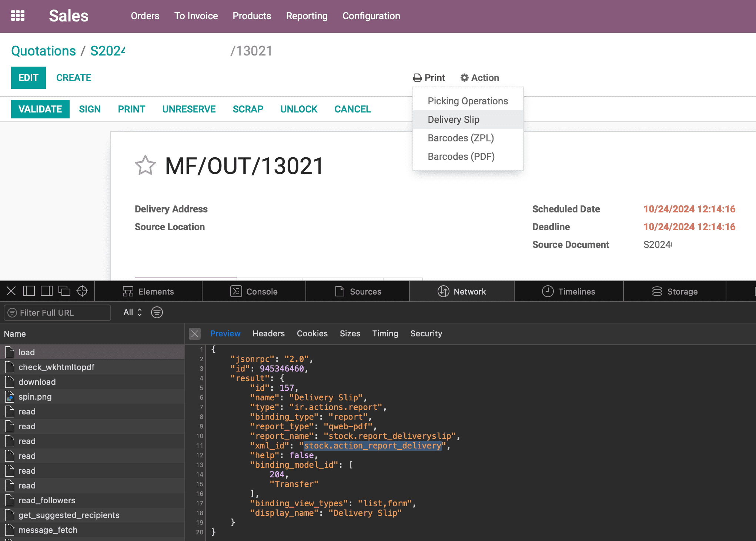
Task: Click the file icon beside read_followers
Action: pyautogui.click(x=10, y=500)
